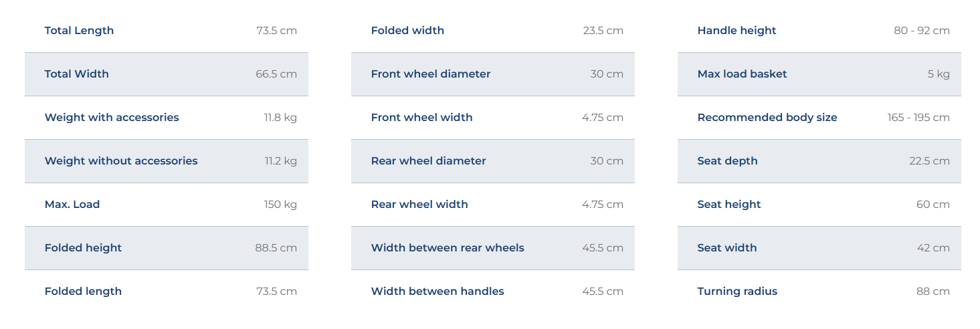Click the Max load basket row
The image size is (980, 329).
[x=819, y=74]
